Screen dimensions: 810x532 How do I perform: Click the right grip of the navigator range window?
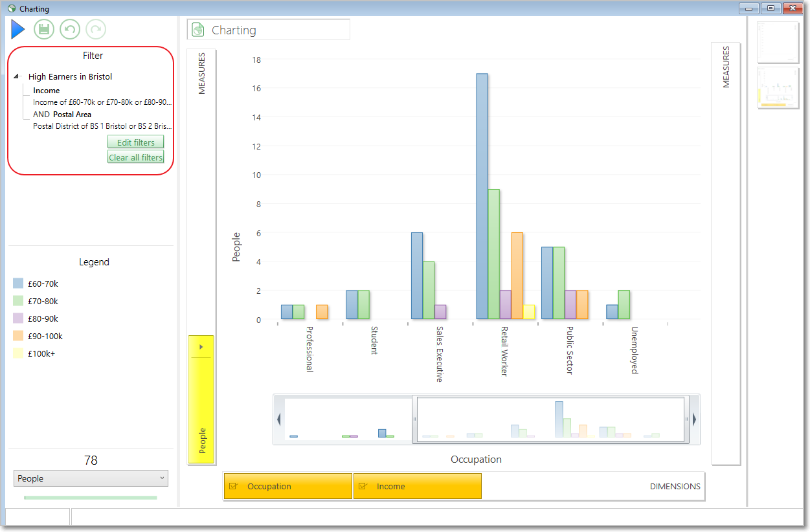tap(686, 419)
